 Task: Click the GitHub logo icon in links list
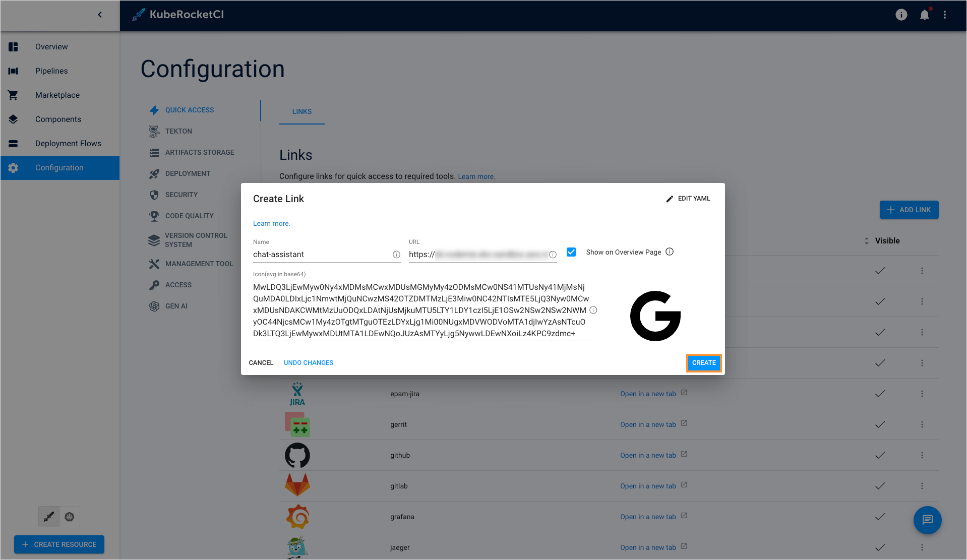297,455
